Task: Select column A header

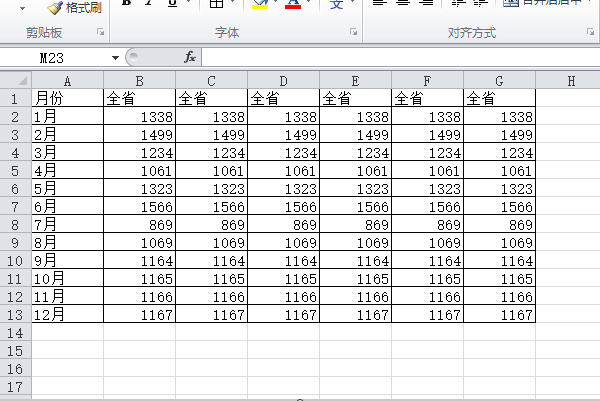Action: [67, 81]
